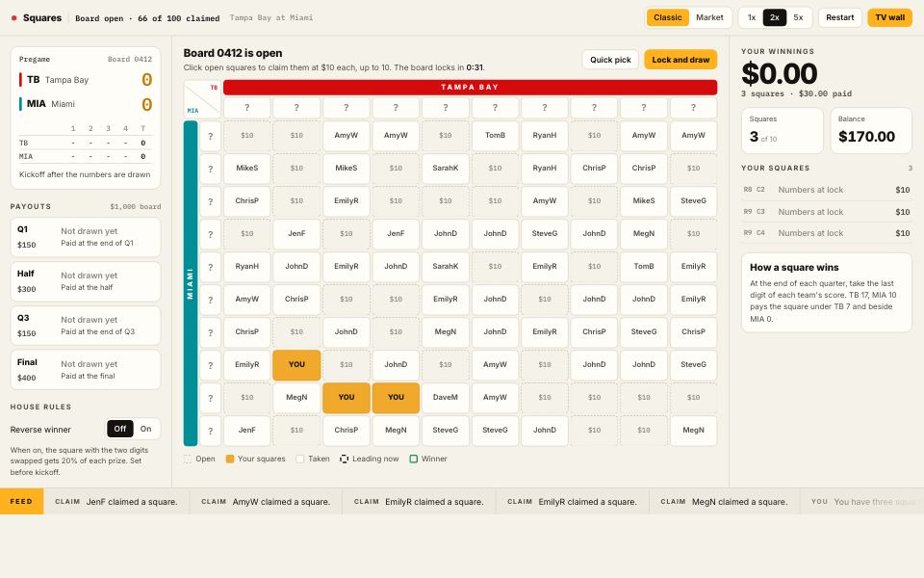This screenshot has height=578, width=924.
Task: Open the Q1 $150 payout card
Action: click(x=86, y=237)
